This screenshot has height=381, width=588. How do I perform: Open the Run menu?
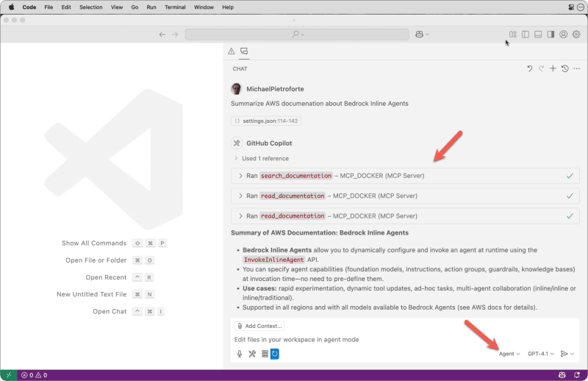coord(151,7)
